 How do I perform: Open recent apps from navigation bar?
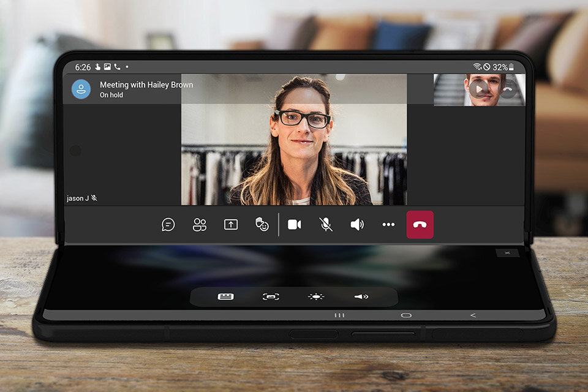[x=339, y=315]
